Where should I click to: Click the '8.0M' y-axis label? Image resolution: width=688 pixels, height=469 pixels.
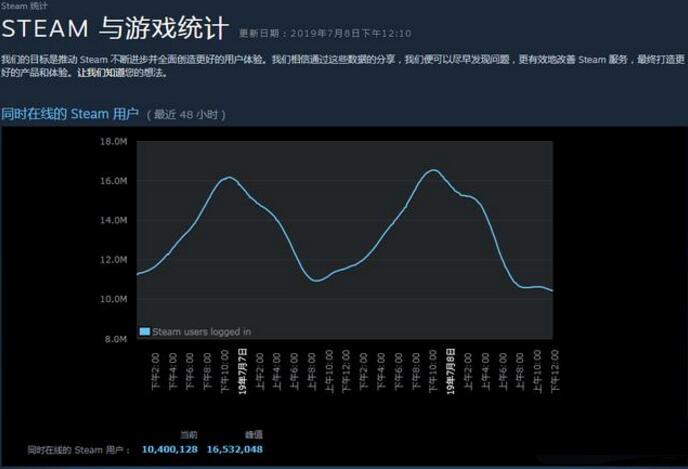pyautogui.click(x=116, y=339)
